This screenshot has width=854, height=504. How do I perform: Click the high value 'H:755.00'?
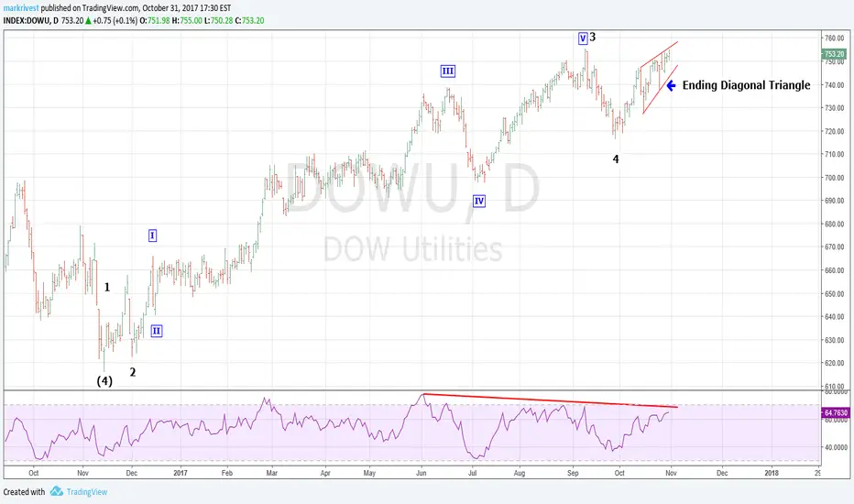click(187, 21)
